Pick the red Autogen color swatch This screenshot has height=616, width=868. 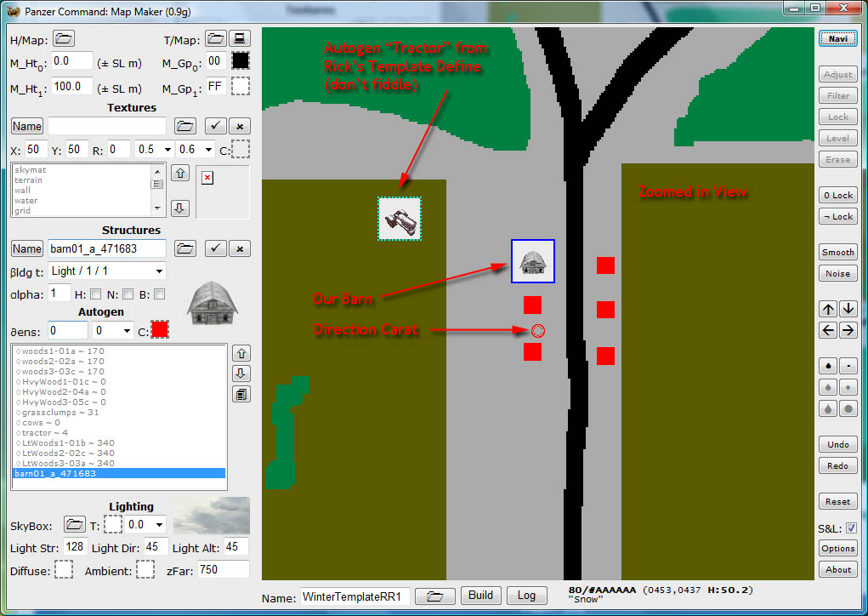pyautogui.click(x=160, y=330)
